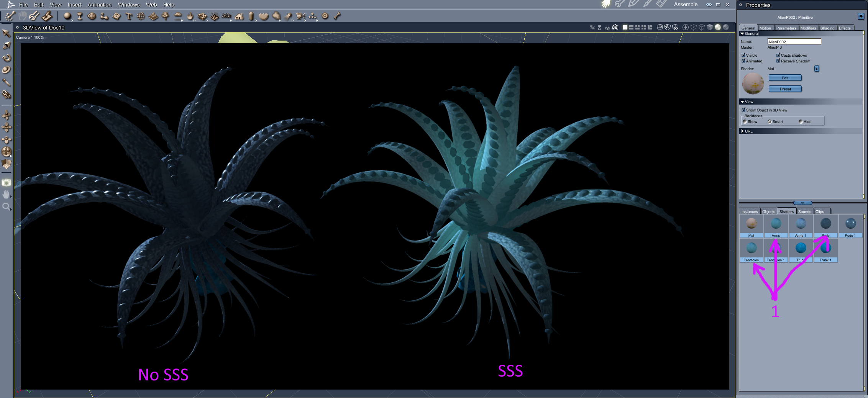The image size is (868, 398).
Task: Click the hand pan tool in left toolbar
Action: click(7, 195)
